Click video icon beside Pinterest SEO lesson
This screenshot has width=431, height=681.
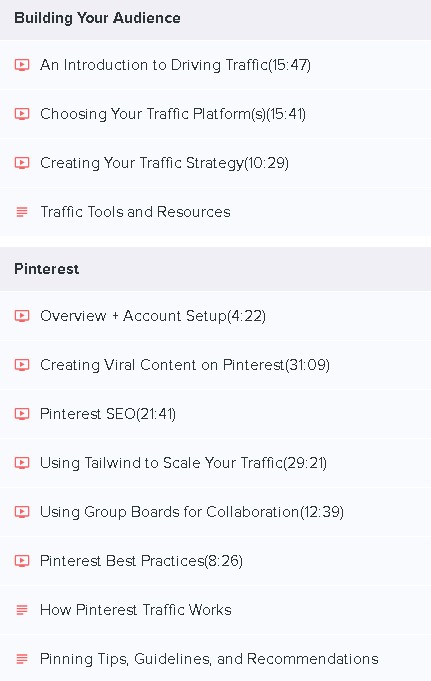tap(22, 414)
